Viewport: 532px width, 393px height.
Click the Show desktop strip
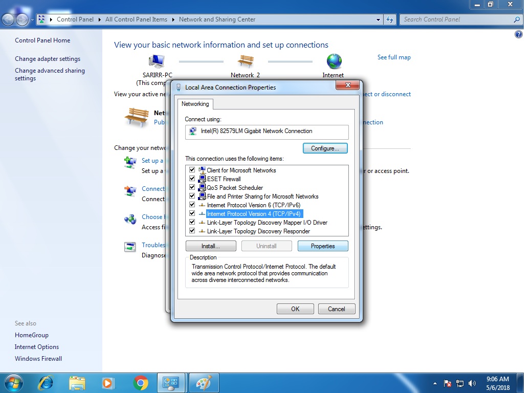point(520,383)
